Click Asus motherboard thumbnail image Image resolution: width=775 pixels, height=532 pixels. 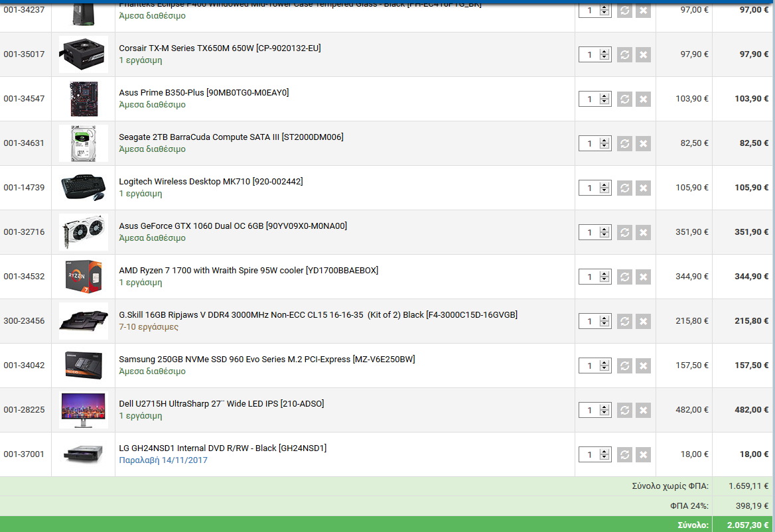point(83,99)
